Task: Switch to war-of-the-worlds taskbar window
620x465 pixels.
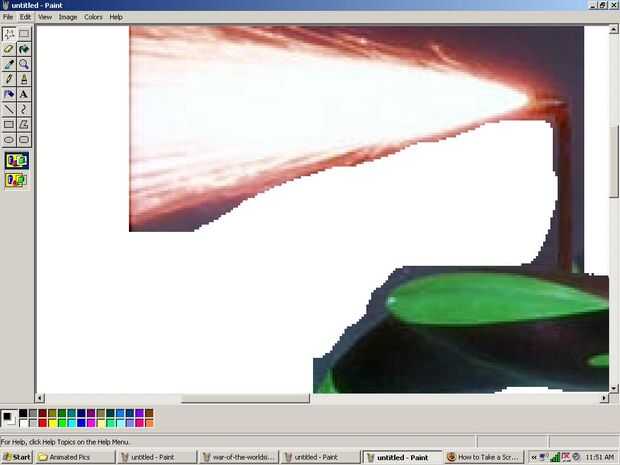Action: coord(238,457)
